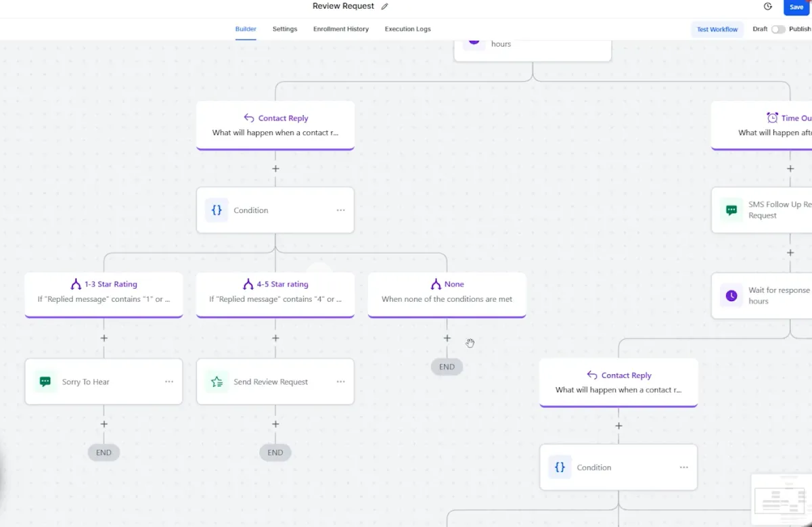Click the lower Contact Reply arrow icon
Image resolution: width=812 pixels, height=527 pixels.
tap(592, 375)
